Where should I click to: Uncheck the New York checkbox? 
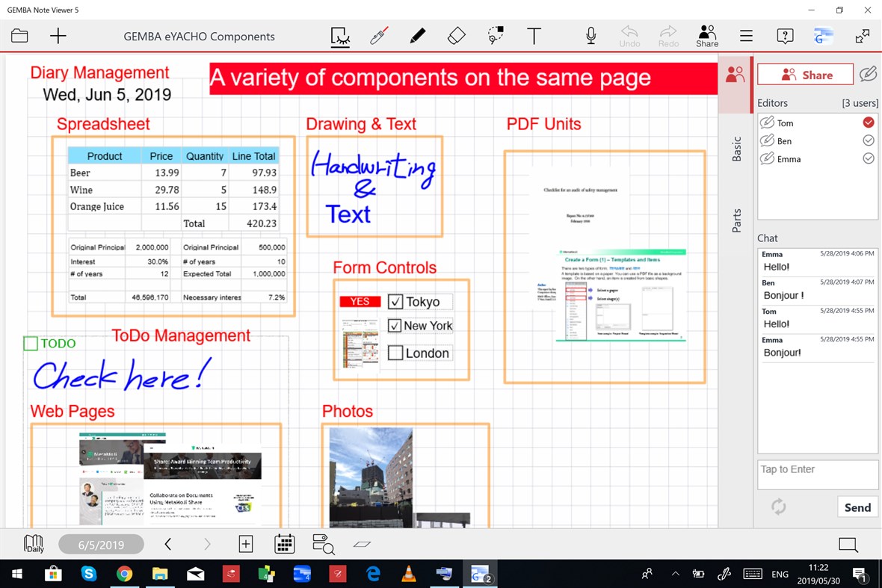[395, 326]
